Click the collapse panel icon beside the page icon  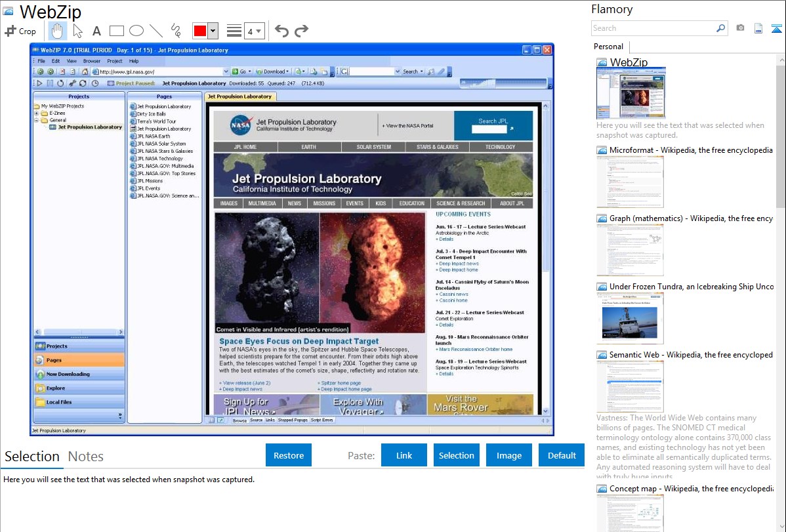tap(776, 28)
